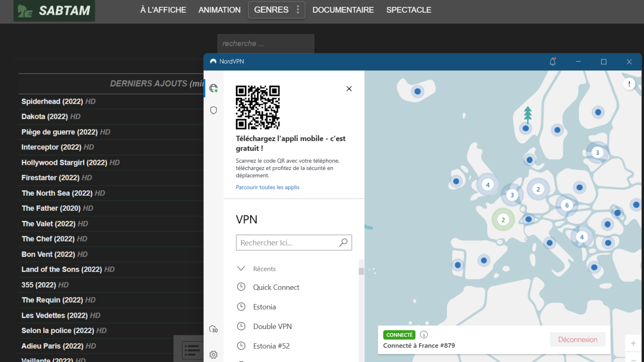Screen dimensions: 644x362
Task: Open Hollywood Stargirl (2022)
Action: (64, 163)
